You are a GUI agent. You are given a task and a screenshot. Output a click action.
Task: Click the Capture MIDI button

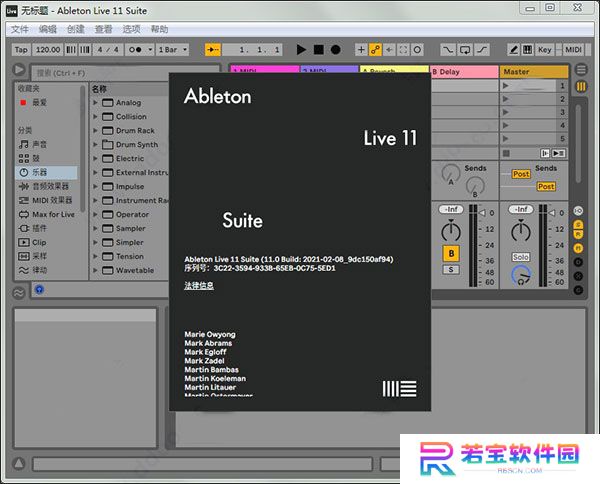403,50
